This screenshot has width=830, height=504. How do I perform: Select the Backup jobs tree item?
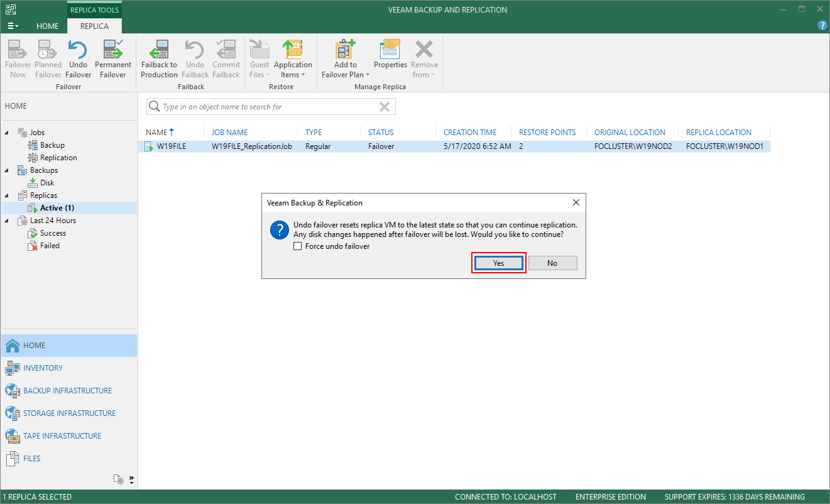(52, 145)
